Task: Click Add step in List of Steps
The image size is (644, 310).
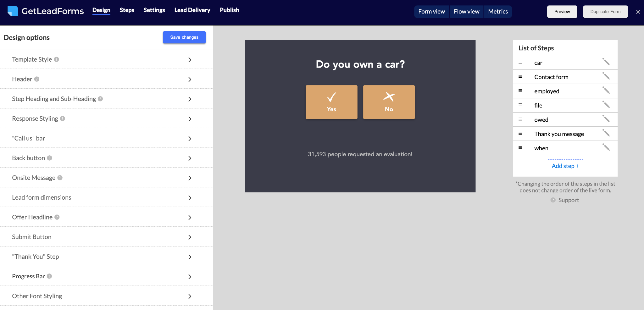Action: [565, 166]
